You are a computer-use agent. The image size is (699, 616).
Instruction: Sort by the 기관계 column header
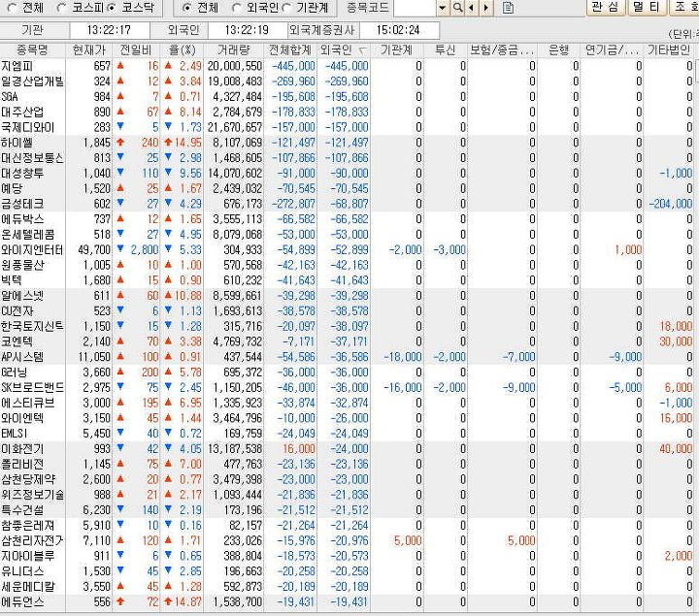click(x=397, y=50)
